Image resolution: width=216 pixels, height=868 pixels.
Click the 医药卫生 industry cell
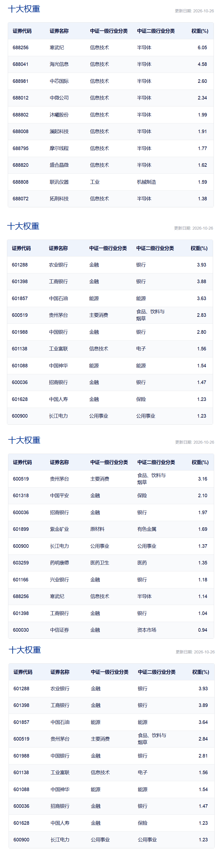(100, 563)
